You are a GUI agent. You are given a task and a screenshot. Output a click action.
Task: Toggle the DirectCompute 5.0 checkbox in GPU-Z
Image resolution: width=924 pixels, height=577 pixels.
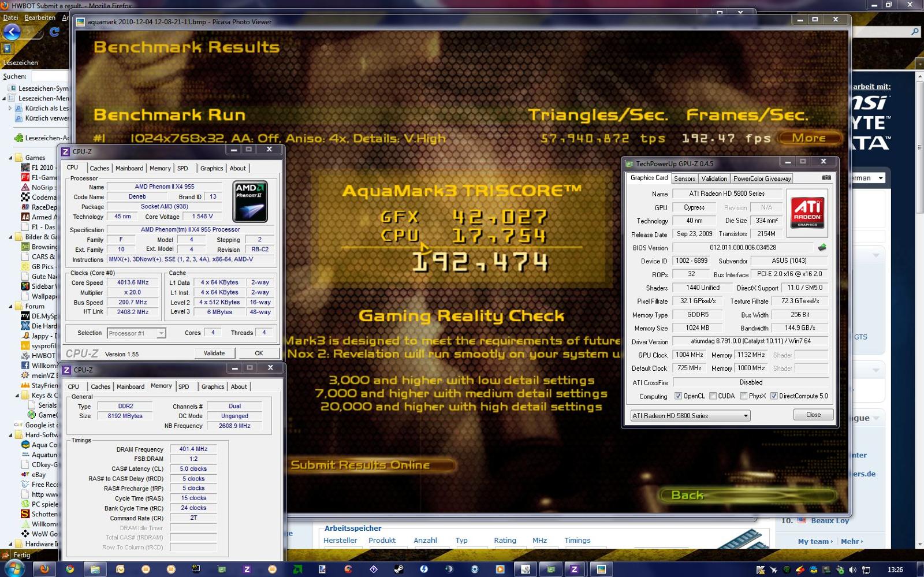[774, 396]
